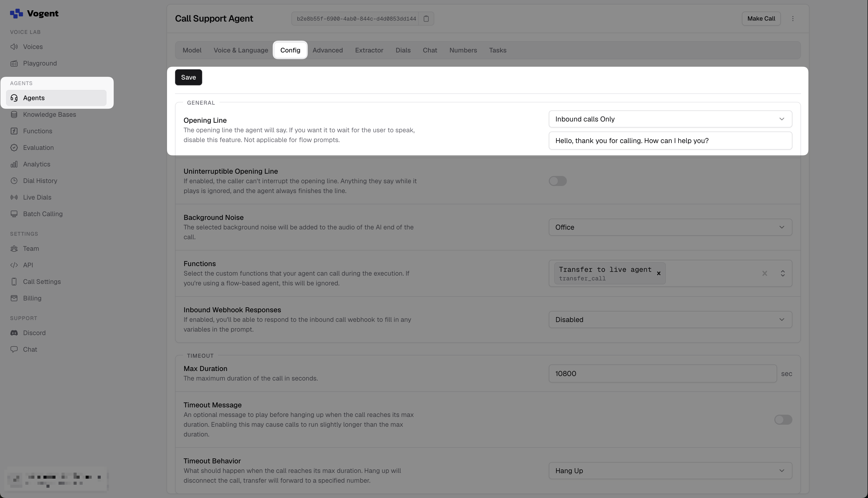The height and width of the screenshot is (498, 868).
Task: Open the Live Dials broadcast icon
Action: click(14, 197)
